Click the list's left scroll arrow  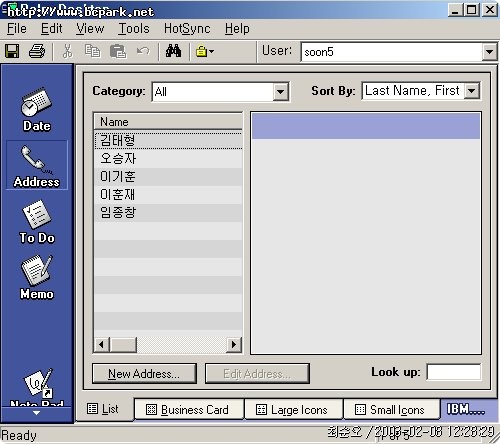(x=101, y=344)
